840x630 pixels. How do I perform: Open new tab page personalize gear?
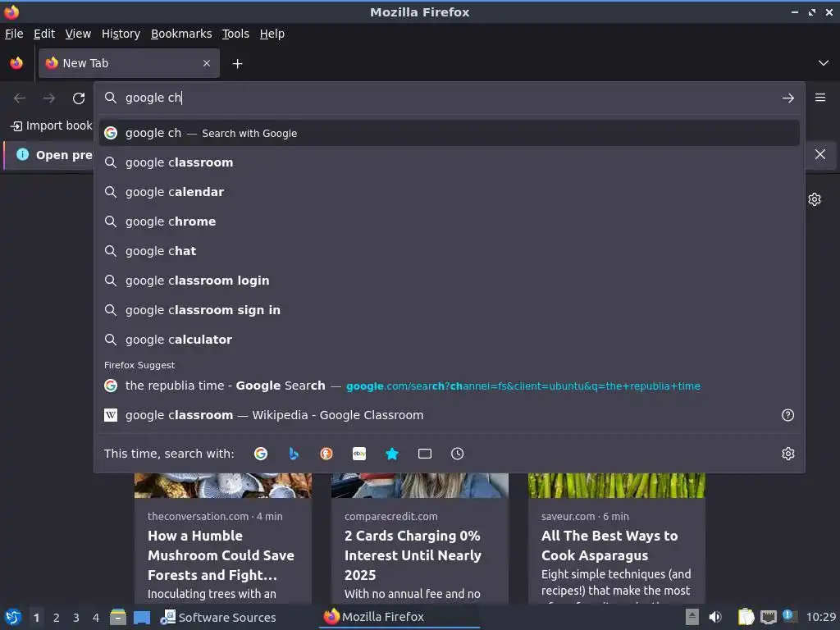[x=815, y=199]
